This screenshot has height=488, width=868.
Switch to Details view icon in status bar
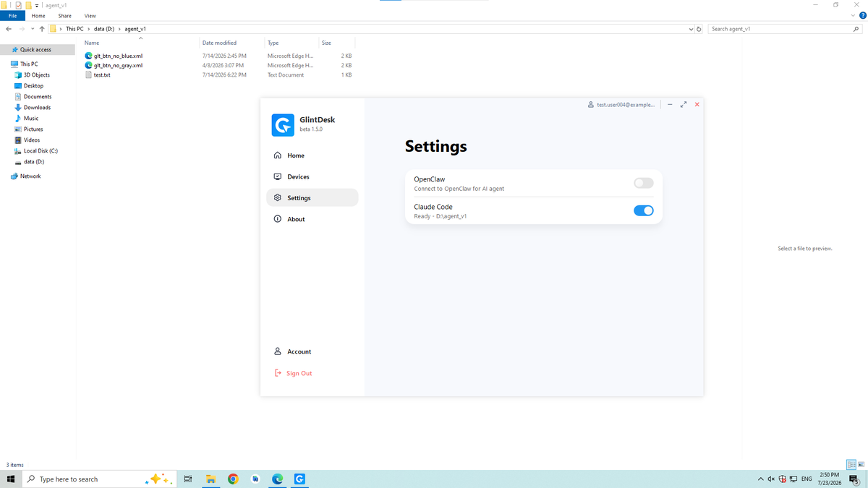851,464
